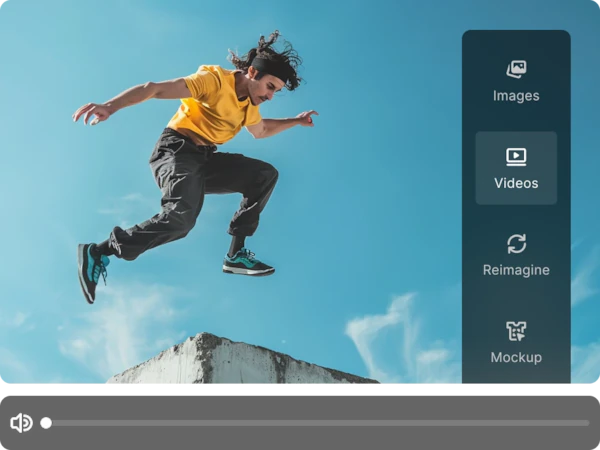
Task: Select the Reimagine text label
Action: 516,270
